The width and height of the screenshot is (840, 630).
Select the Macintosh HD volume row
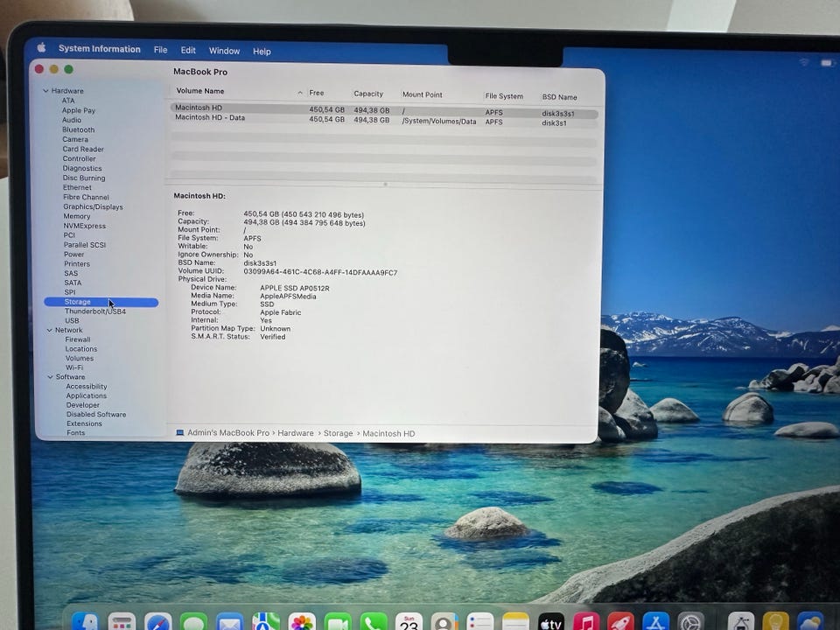tap(384, 110)
